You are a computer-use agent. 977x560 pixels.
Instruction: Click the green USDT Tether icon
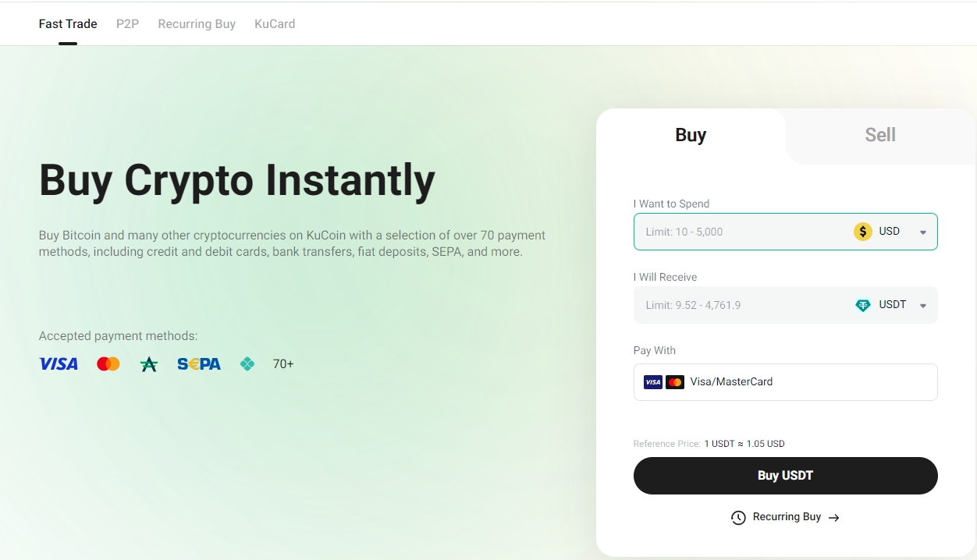coord(862,305)
